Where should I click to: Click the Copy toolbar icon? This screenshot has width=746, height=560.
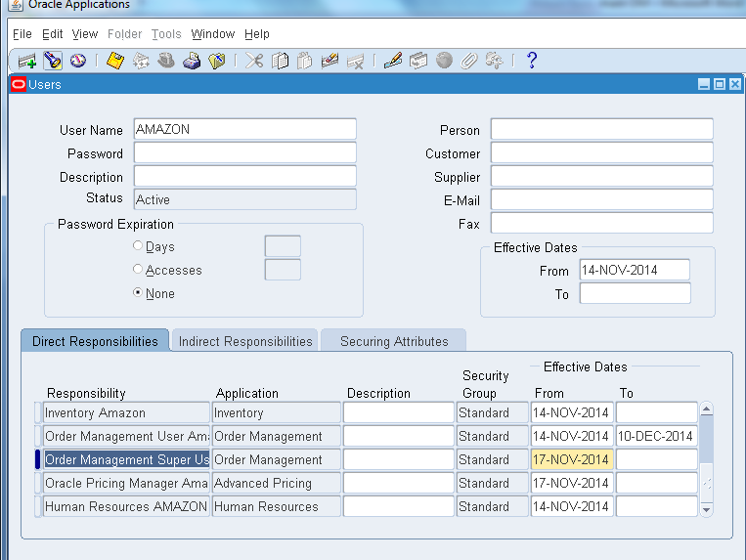tap(280, 61)
